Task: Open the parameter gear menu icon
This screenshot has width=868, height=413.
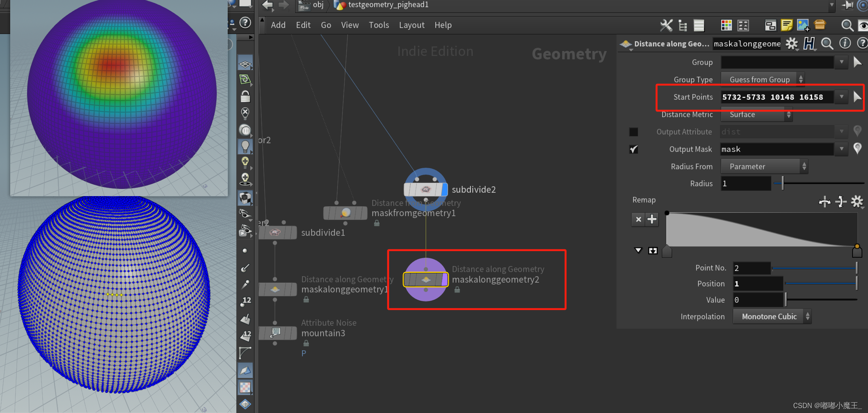Action: point(792,44)
